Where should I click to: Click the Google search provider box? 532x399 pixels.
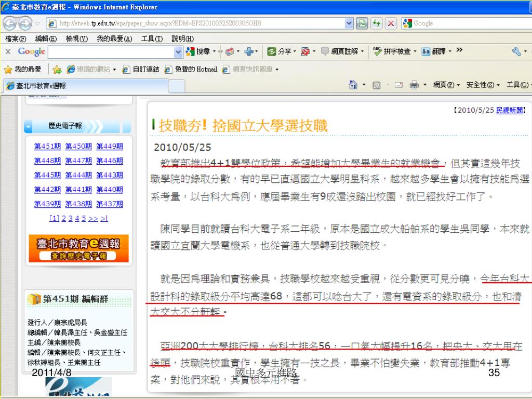(467, 23)
